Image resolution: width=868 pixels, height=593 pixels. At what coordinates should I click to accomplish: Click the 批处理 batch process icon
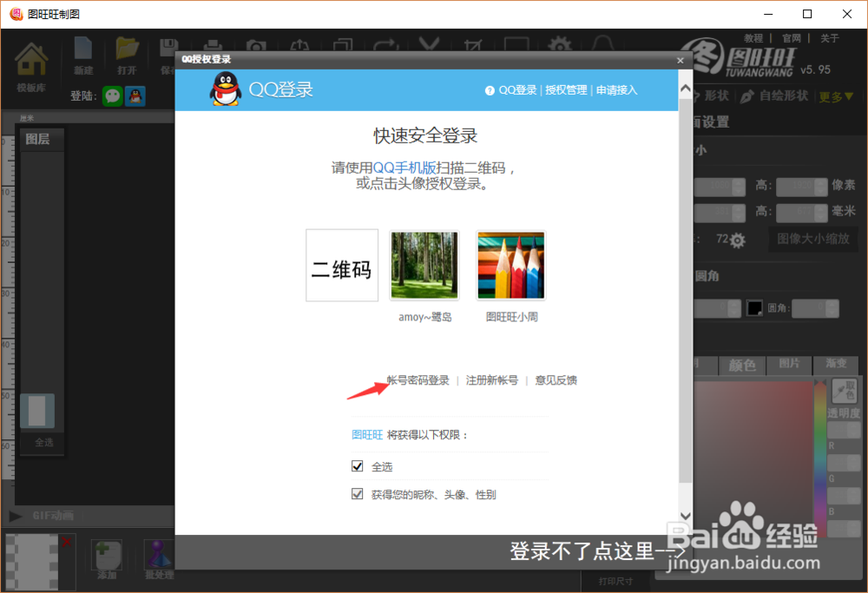(x=158, y=555)
